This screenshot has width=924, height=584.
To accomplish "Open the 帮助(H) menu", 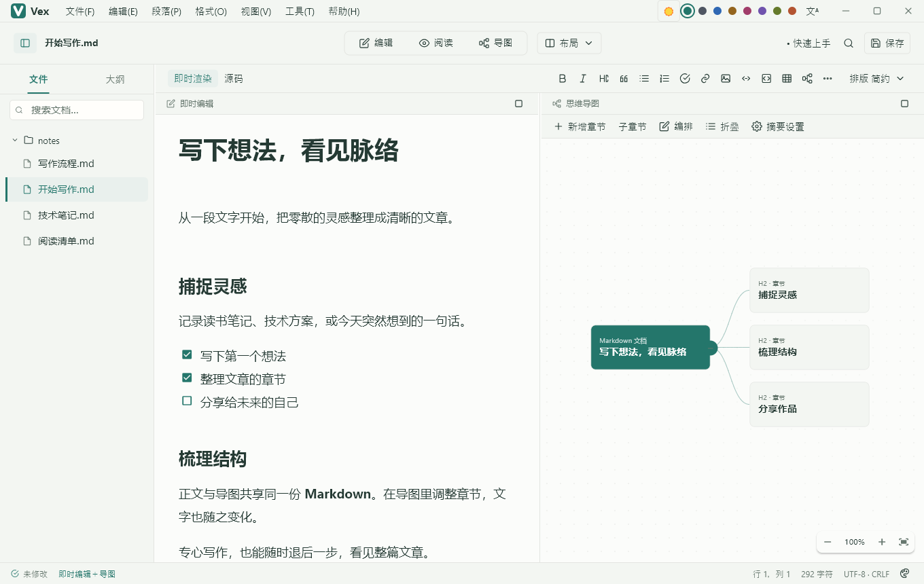I will point(344,12).
